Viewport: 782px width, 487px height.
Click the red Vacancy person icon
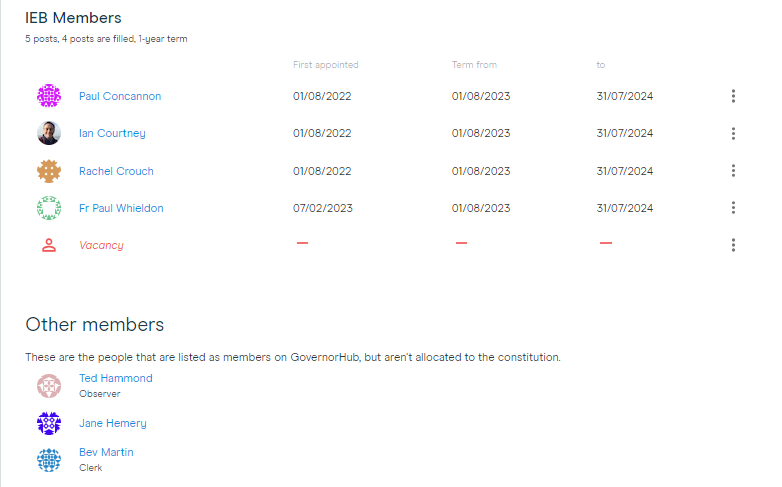pyautogui.click(x=49, y=245)
